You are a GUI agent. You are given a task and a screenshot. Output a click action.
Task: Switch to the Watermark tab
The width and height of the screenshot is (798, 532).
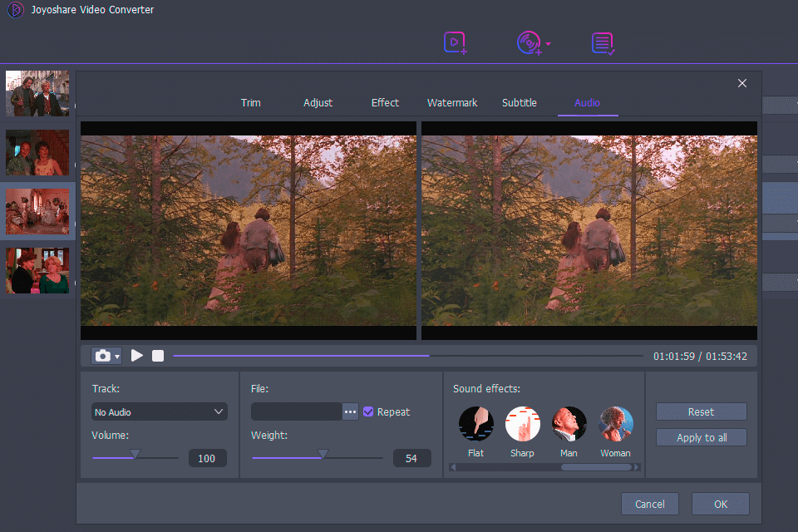click(x=452, y=103)
